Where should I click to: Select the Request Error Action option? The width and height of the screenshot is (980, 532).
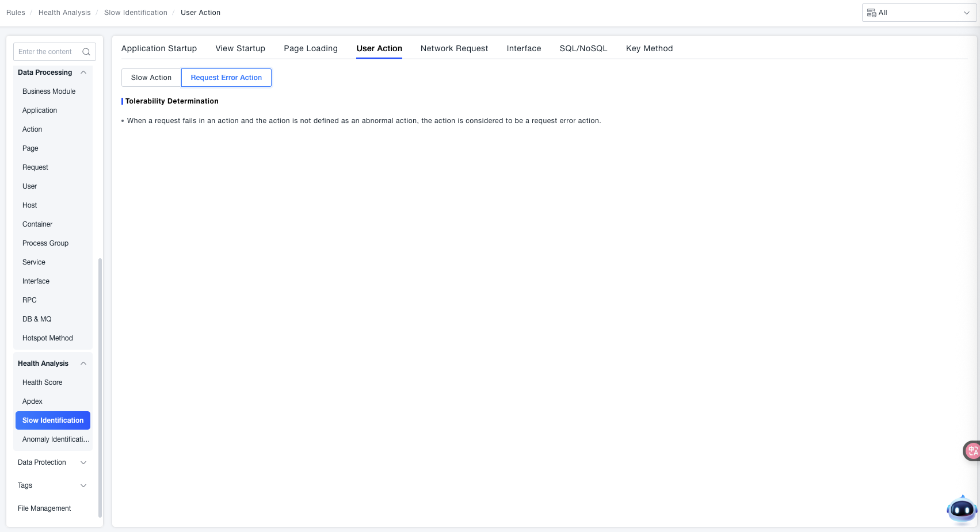click(226, 78)
